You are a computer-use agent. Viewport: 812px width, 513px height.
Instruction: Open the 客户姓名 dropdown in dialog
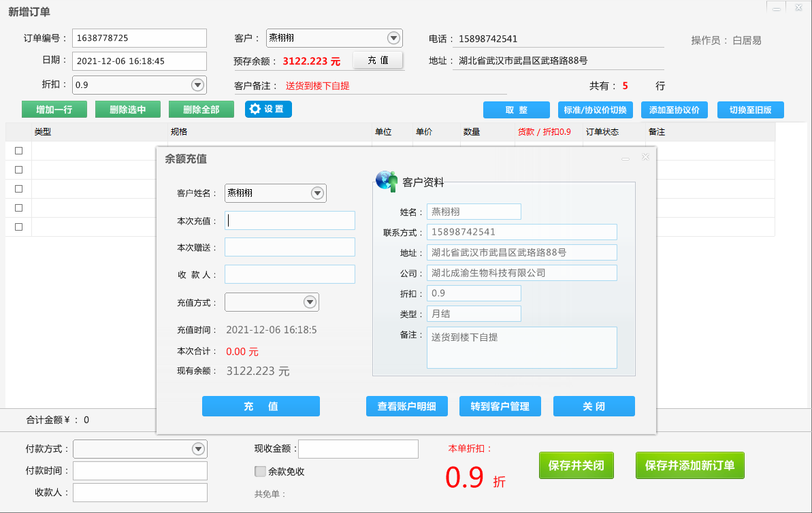tap(317, 193)
